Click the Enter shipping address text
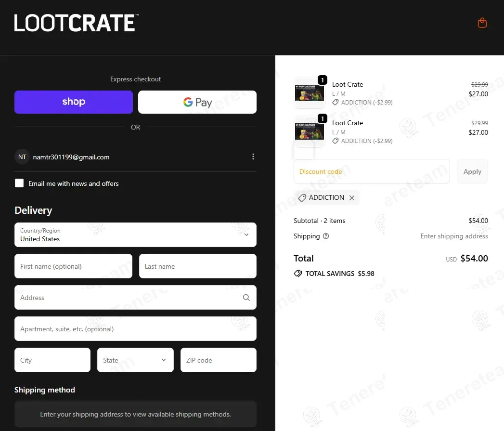 tap(454, 236)
